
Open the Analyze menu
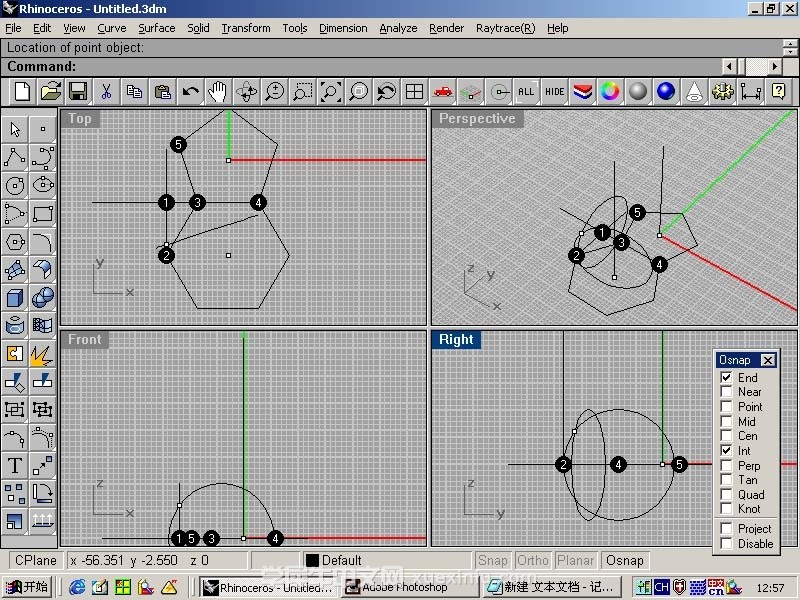pyautogui.click(x=398, y=28)
